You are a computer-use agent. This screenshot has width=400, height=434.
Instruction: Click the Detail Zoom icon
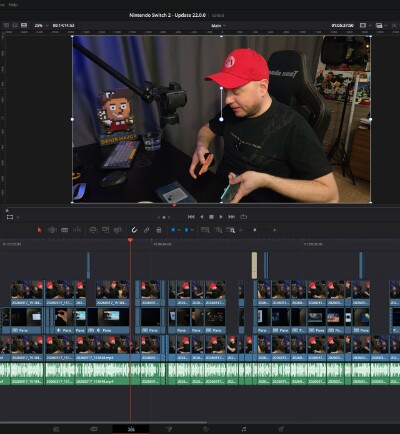point(218,230)
